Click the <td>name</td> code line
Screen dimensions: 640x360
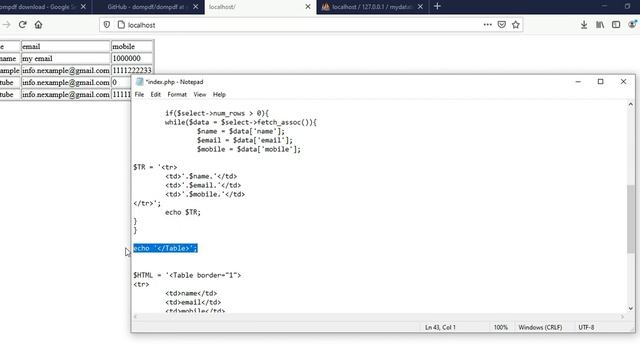pyautogui.click(x=191, y=293)
